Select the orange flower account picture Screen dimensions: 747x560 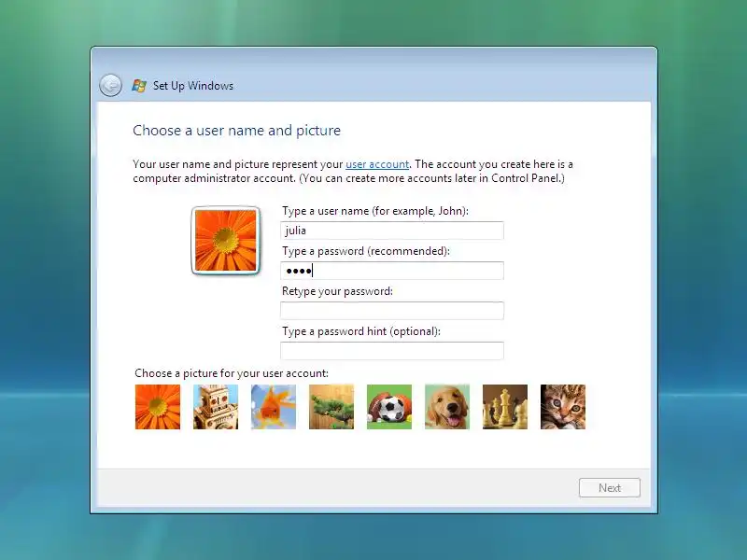click(158, 407)
